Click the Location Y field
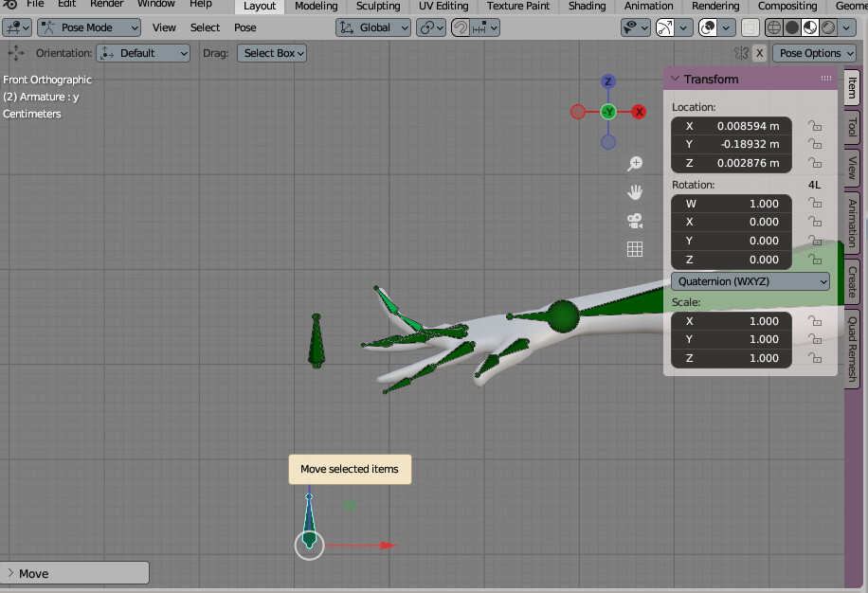Viewport: 868px width, 593px height. (x=732, y=144)
